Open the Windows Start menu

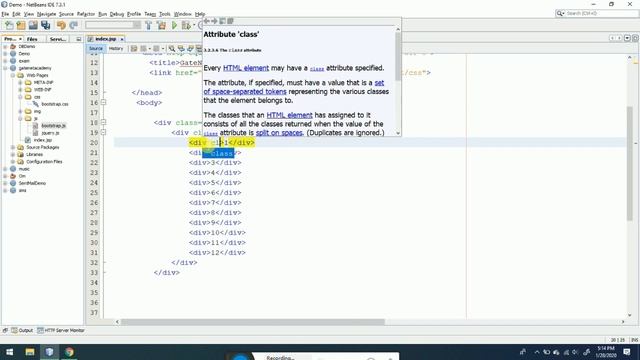[9, 352]
